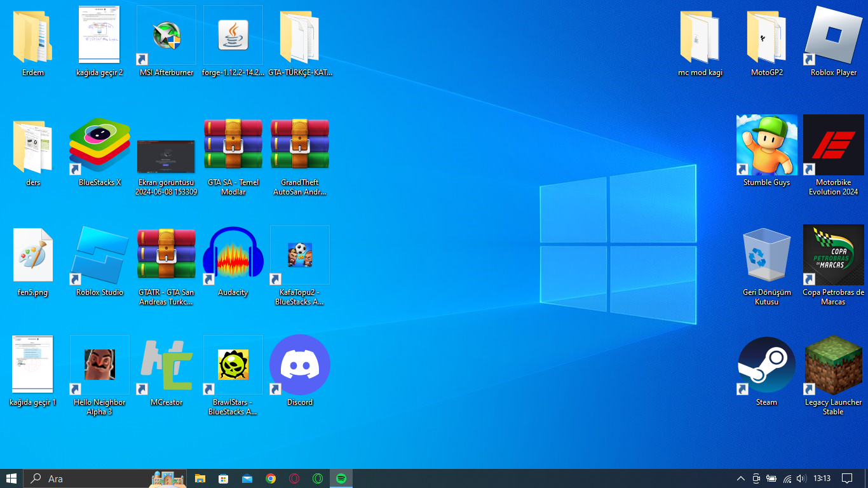Image resolution: width=868 pixels, height=488 pixels.
Task: Open the volume speaker tray icon
Action: pos(801,478)
